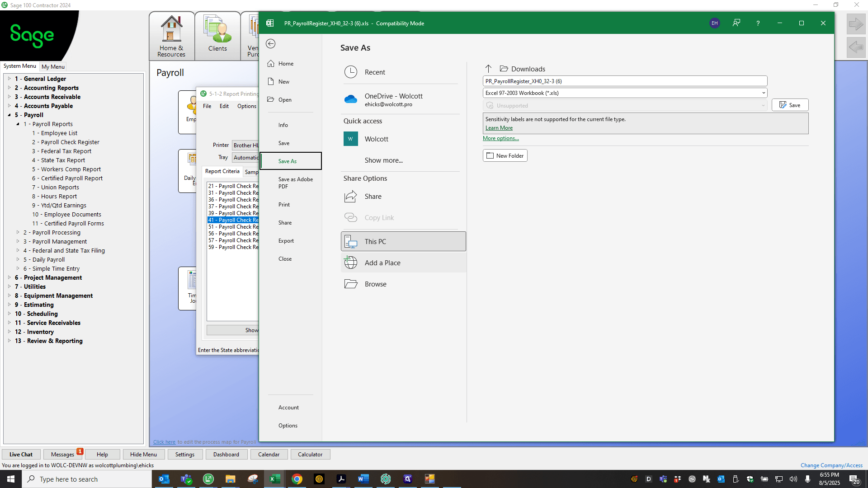Viewport: 868px width, 488px height.
Task: Open the More options link
Action: click(501, 138)
